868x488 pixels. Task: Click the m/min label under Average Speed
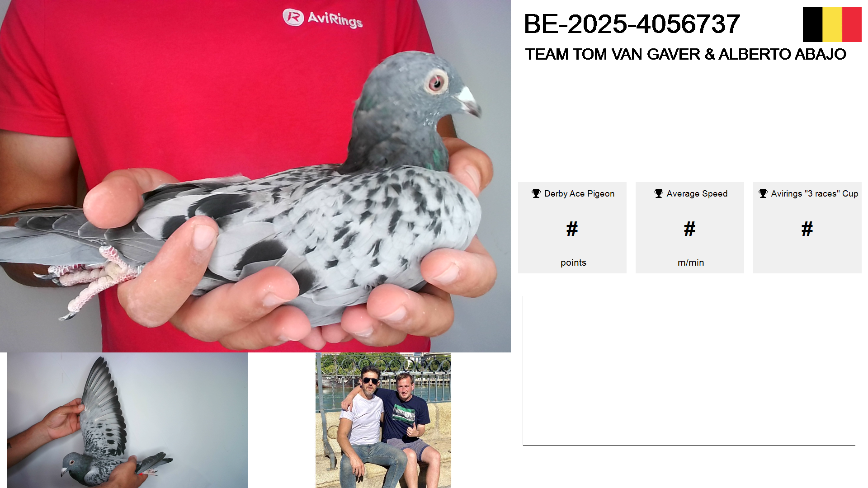[x=691, y=263]
